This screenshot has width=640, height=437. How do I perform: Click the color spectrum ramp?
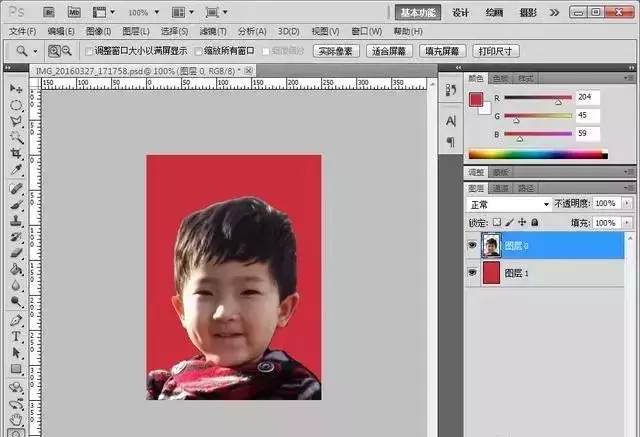[538, 155]
